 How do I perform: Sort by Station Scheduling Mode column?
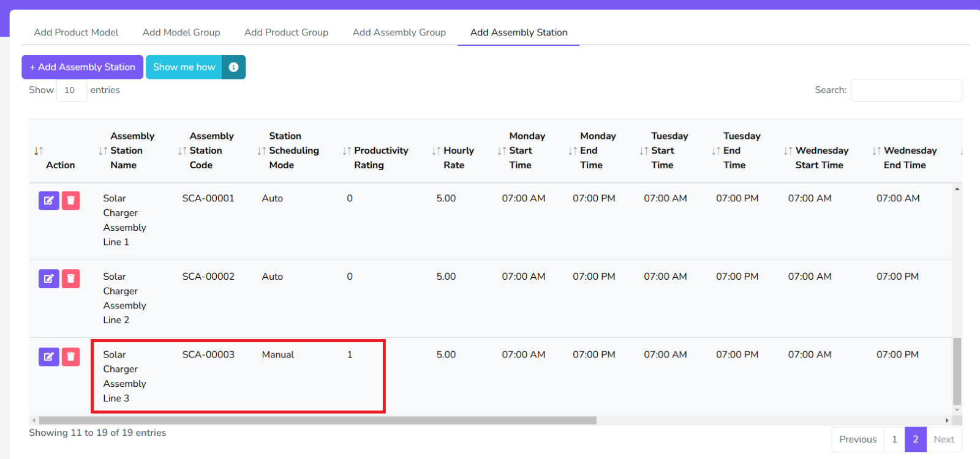click(293, 151)
